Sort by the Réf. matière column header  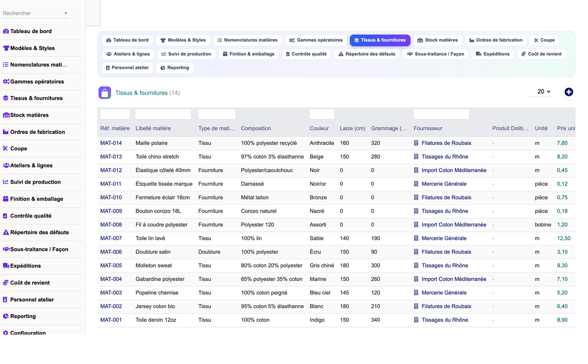click(115, 128)
